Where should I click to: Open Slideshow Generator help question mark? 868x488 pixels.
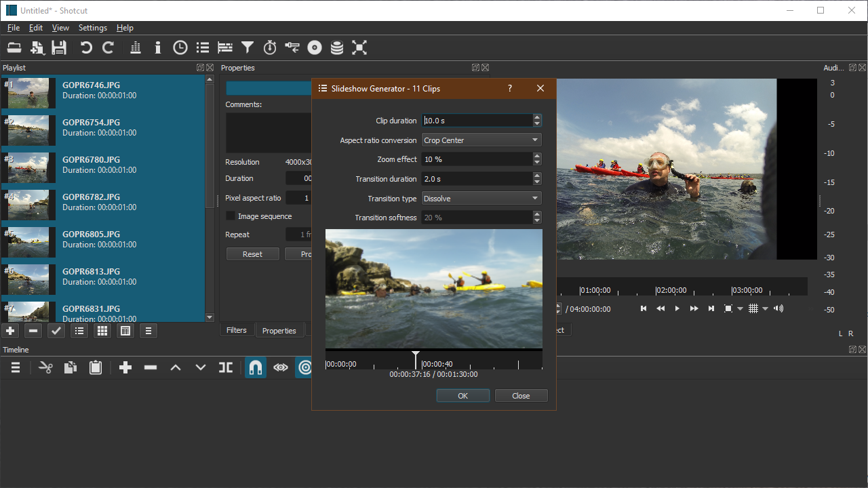(510, 89)
